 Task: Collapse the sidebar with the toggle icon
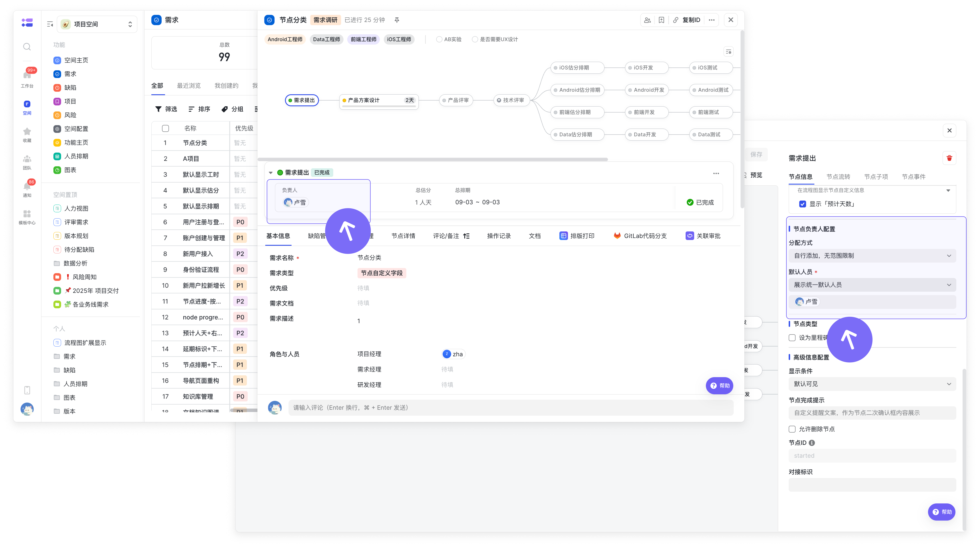click(x=50, y=24)
